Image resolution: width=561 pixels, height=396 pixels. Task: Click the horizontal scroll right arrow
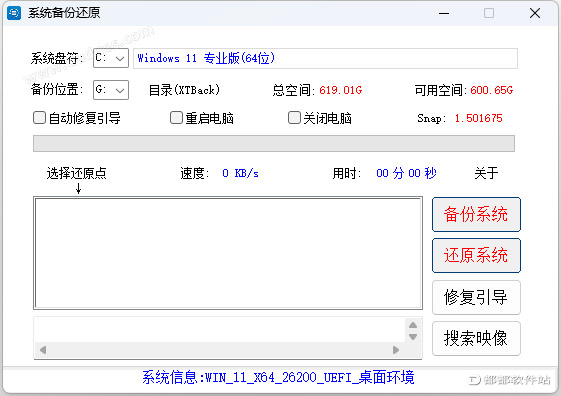396,350
